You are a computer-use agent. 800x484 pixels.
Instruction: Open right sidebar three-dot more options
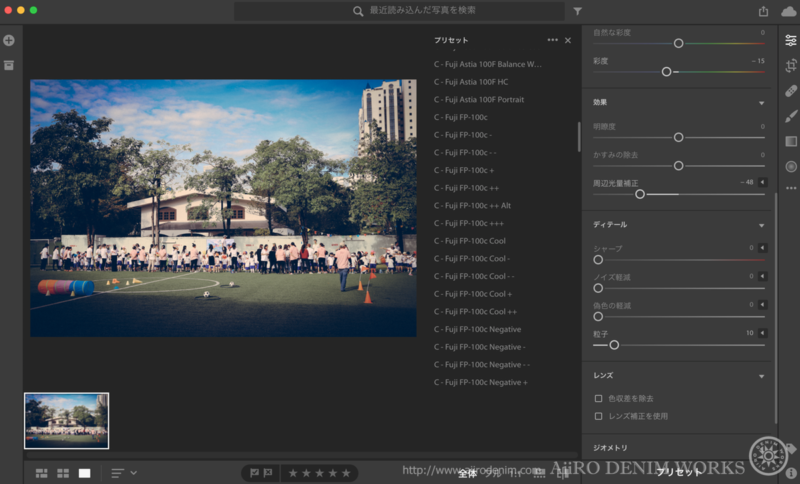point(791,188)
